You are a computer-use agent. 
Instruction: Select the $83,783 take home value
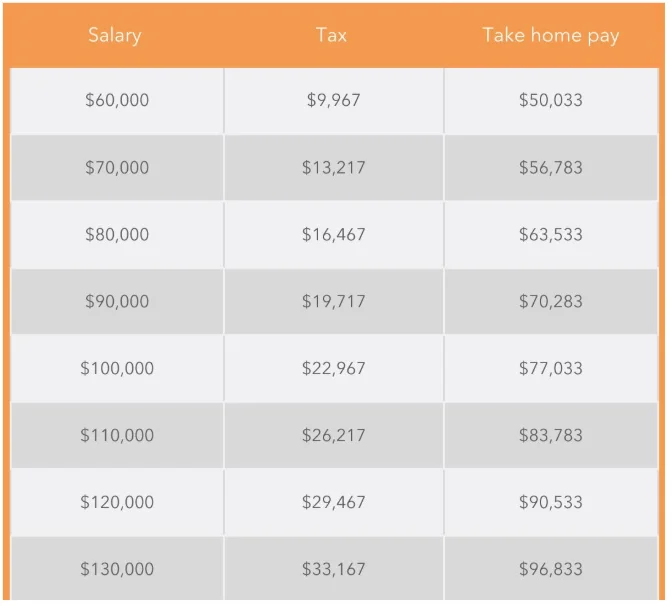point(550,435)
